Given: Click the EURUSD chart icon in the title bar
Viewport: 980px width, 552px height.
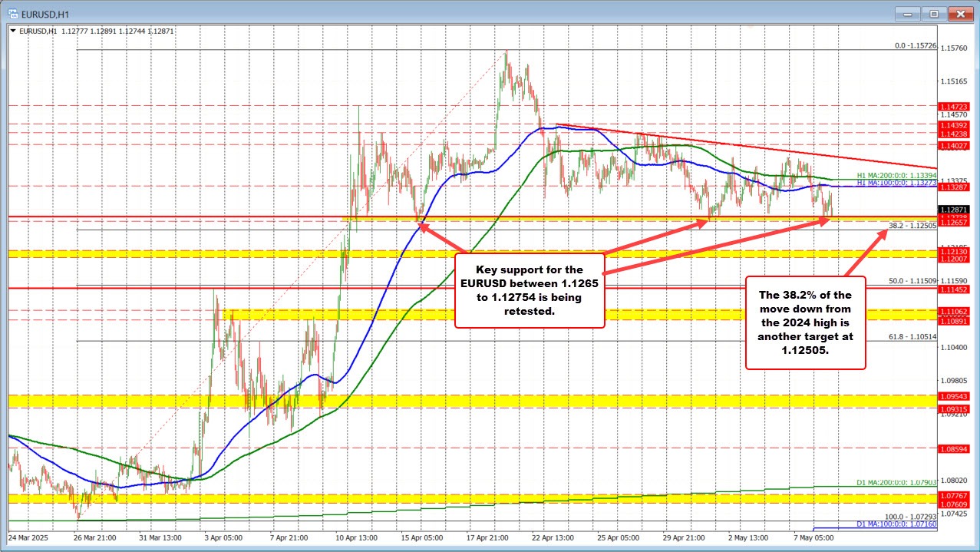Looking at the screenshot, I should click(15, 13).
